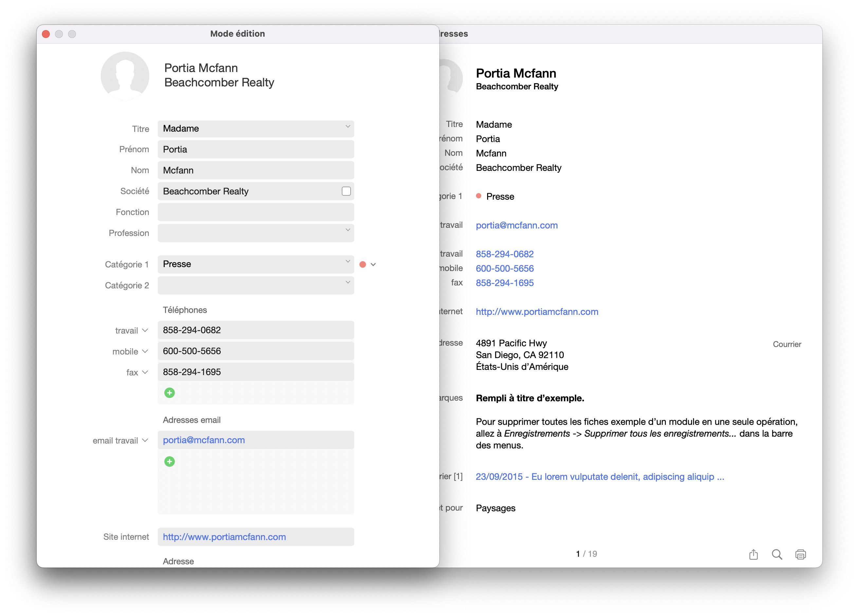Click the search magnifier icon
The height and width of the screenshot is (616, 859).
pos(777,554)
